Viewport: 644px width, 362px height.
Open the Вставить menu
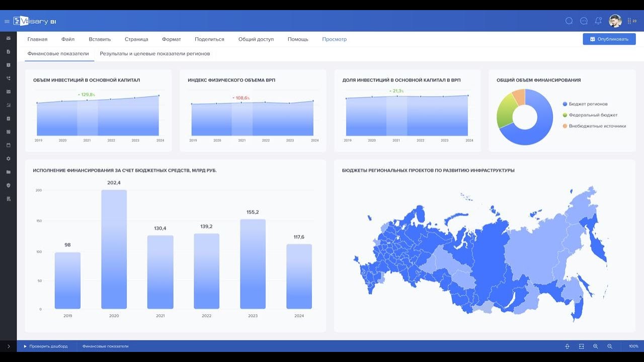point(100,39)
